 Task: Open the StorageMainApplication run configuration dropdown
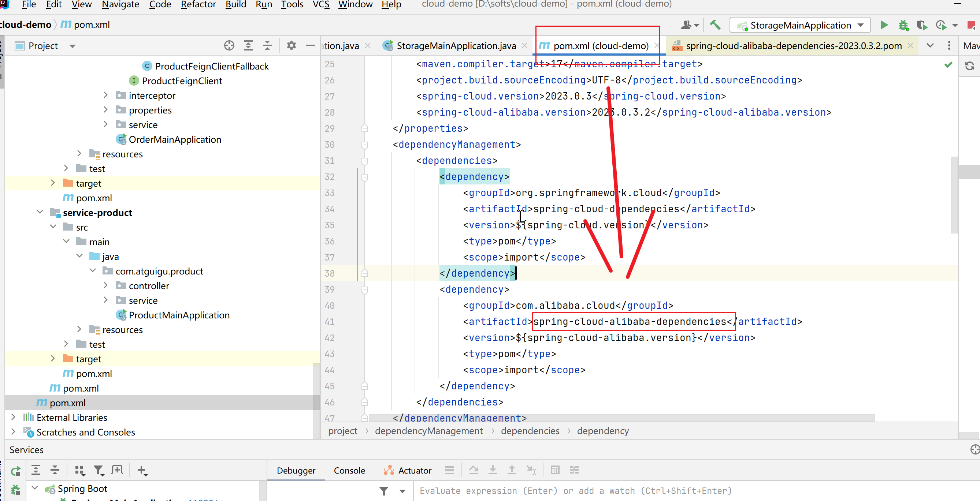click(800, 25)
